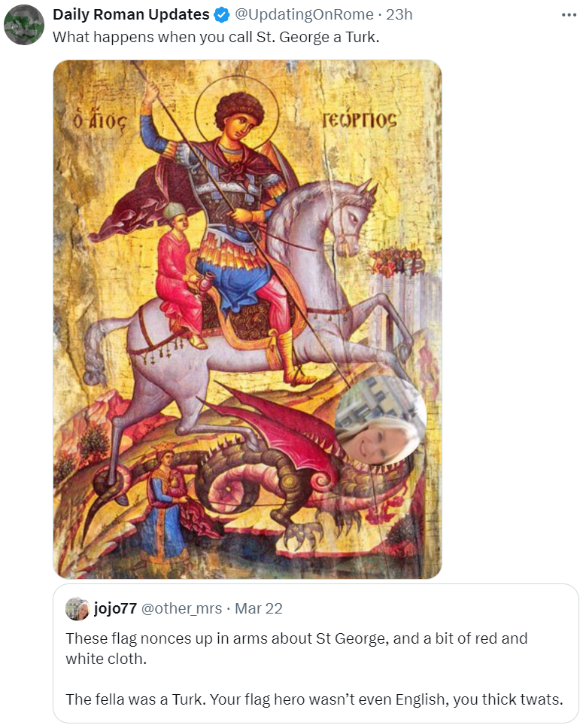Screen dimensions: 583x728
Task: Select the tweet text about St. George
Action: pyautogui.click(x=216, y=37)
